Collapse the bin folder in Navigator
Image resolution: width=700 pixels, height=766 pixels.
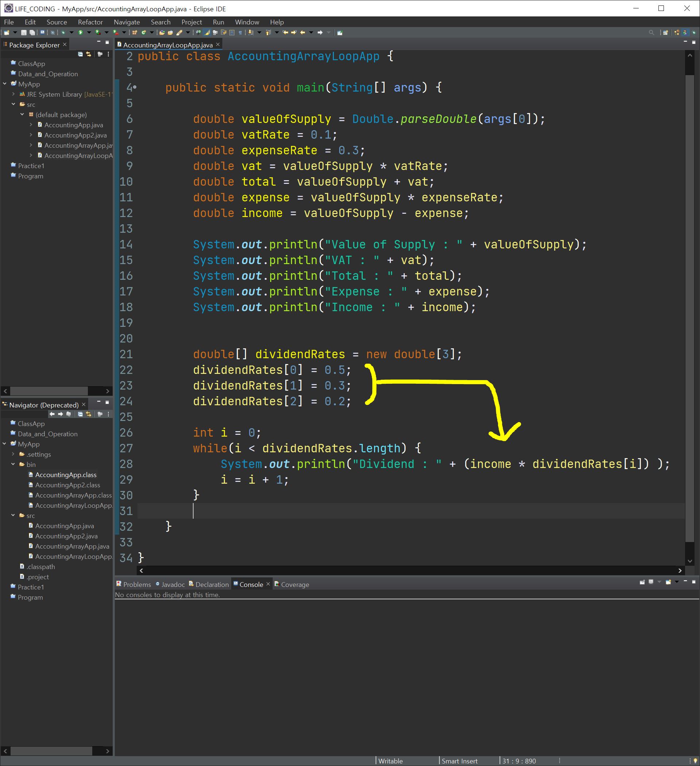pyautogui.click(x=13, y=464)
